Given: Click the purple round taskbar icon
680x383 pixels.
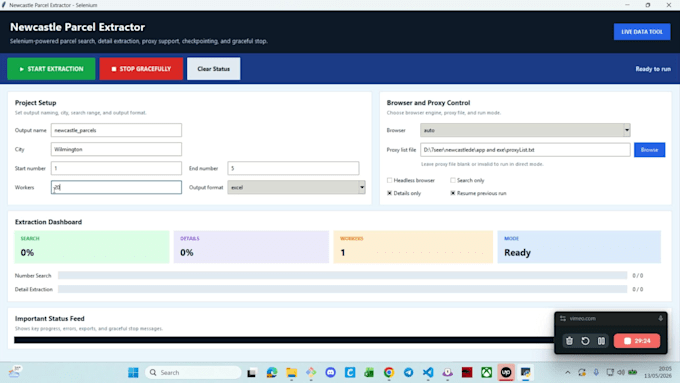Looking at the screenshot, I should coord(448,373).
